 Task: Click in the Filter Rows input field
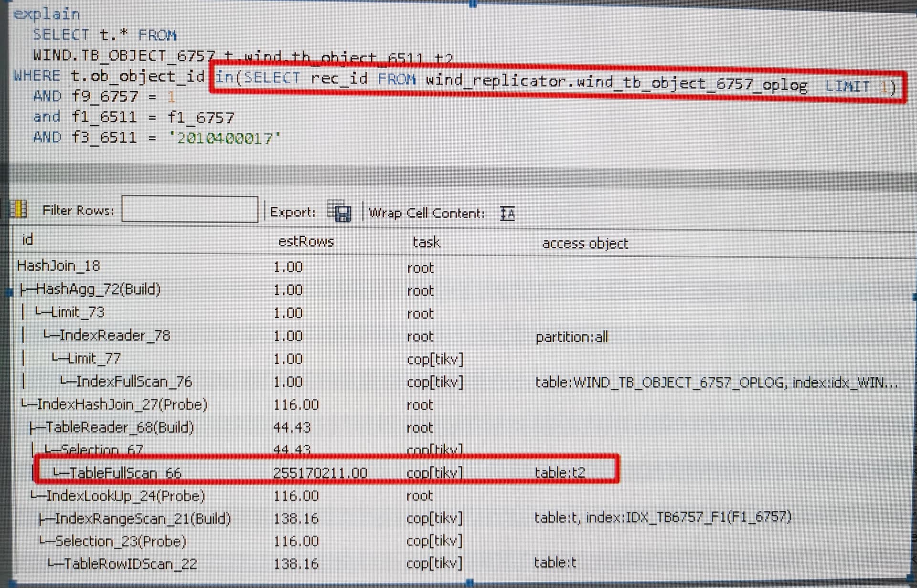coord(190,209)
